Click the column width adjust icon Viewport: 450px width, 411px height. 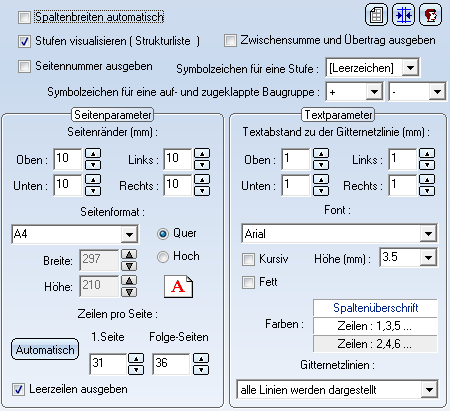[403, 15]
